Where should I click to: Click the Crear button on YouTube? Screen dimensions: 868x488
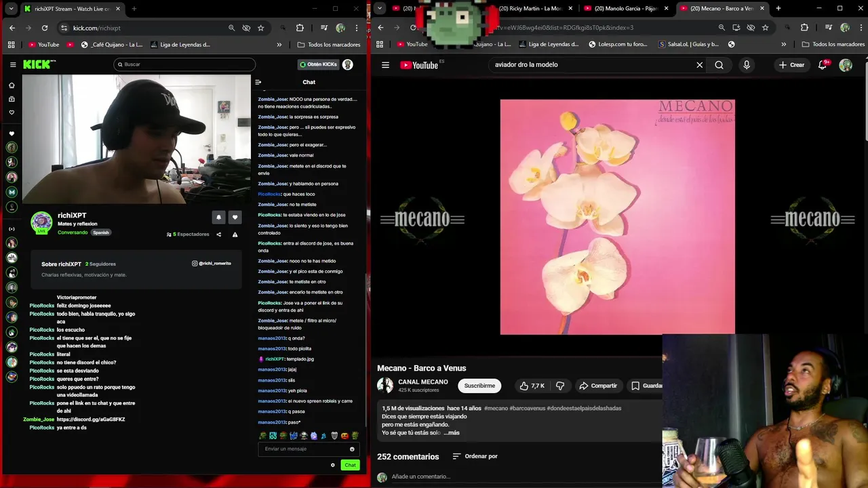coord(791,65)
